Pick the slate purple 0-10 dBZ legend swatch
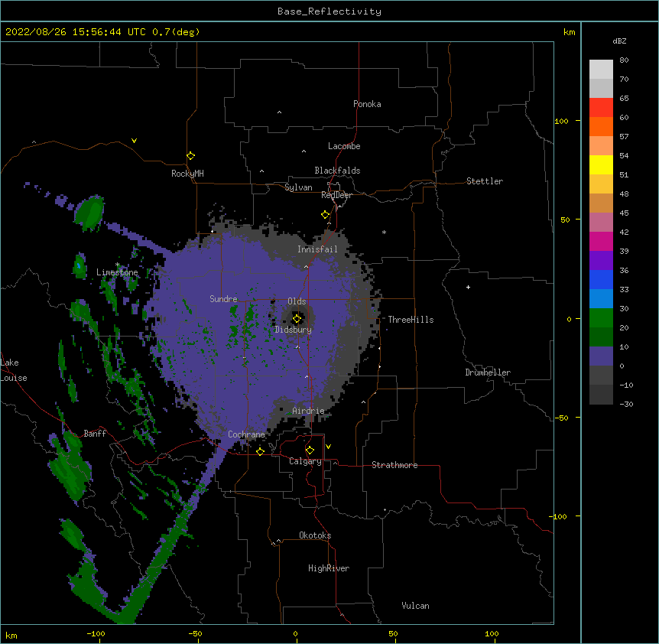Image resolution: width=659 pixels, height=644 pixels. click(601, 356)
